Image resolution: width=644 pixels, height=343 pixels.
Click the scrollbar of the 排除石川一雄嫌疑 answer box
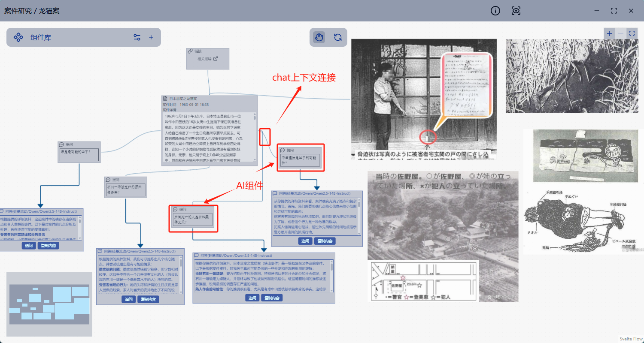coord(331,276)
